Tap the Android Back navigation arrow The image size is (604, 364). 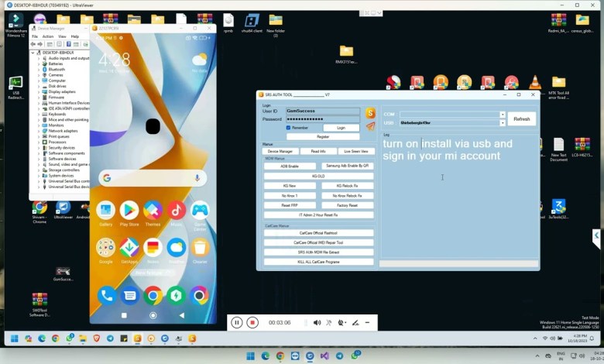coord(181,315)
